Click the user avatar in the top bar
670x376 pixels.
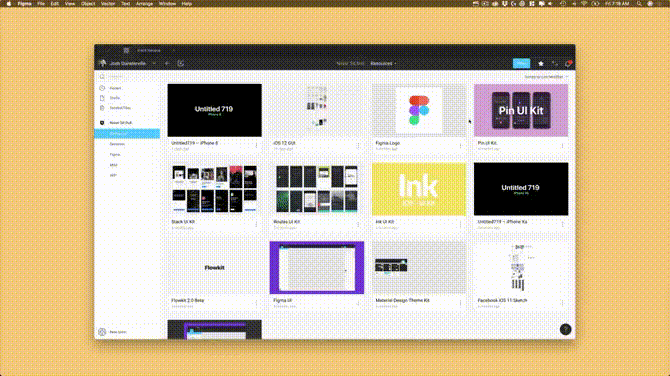pos(103,63)
